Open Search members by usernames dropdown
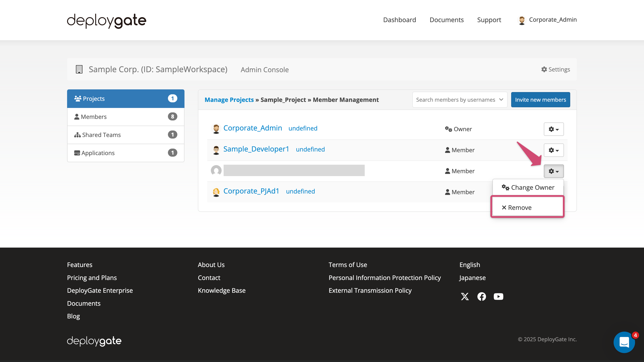This screenshot has width=644, height=362. point(460,99)
